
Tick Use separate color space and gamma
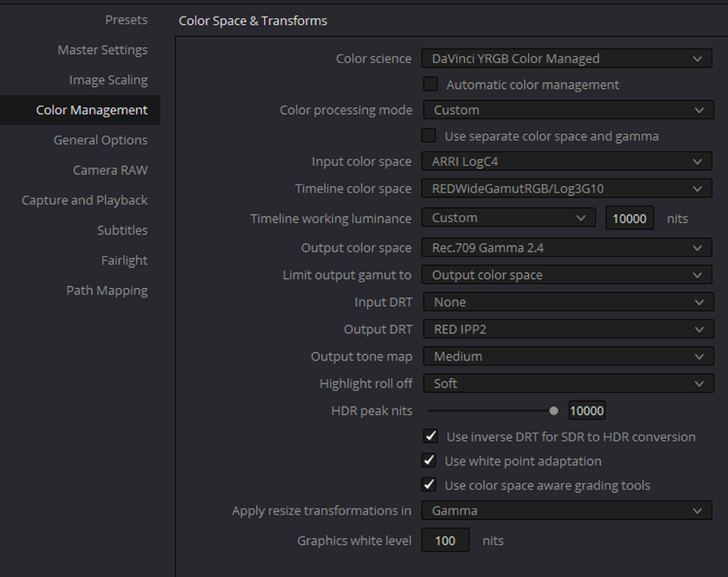point(429,136)
